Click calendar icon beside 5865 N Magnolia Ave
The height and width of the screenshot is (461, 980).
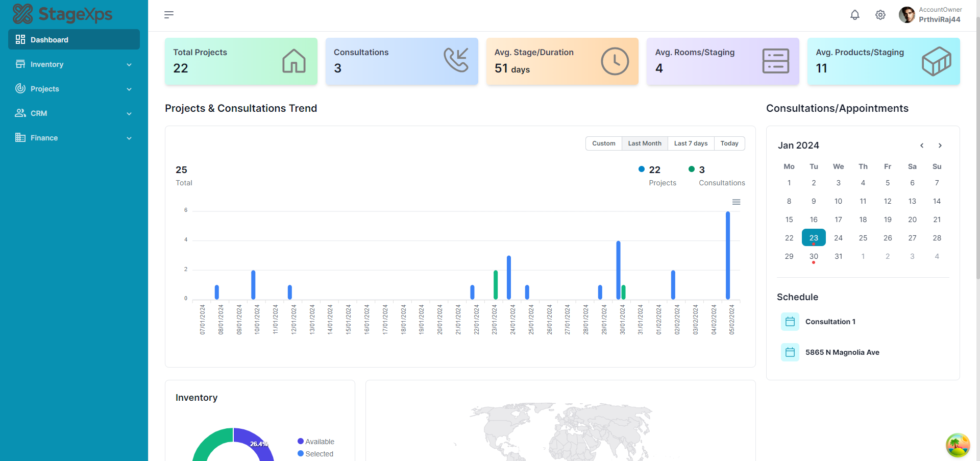[790, 352]
